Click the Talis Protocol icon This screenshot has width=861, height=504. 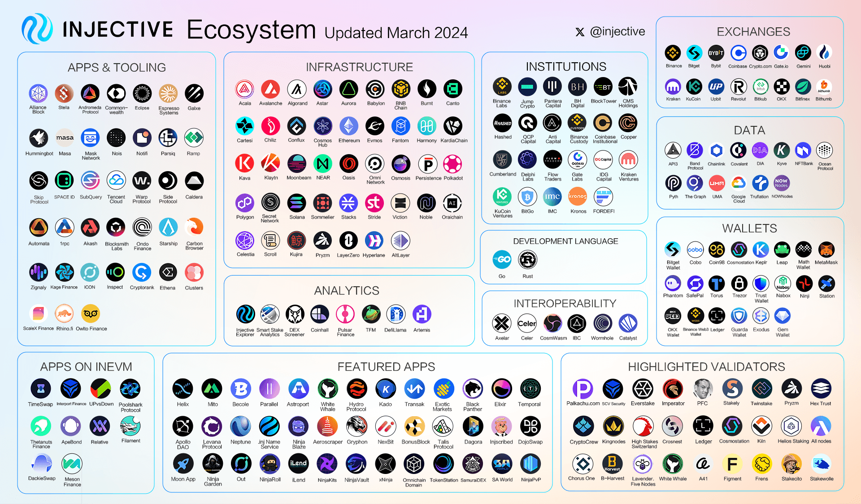pos(443,426)
